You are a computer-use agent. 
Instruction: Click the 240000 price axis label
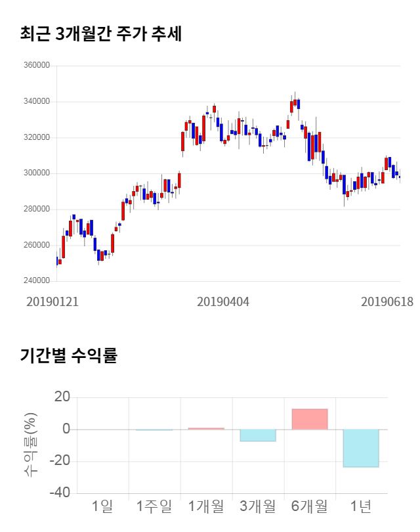[x=36, y=281]
